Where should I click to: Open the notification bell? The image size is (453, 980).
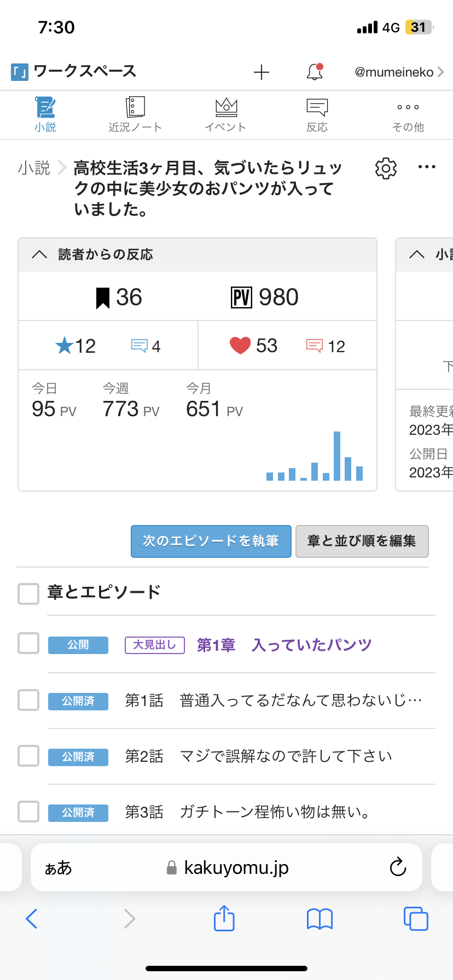(x=315, y=72)
